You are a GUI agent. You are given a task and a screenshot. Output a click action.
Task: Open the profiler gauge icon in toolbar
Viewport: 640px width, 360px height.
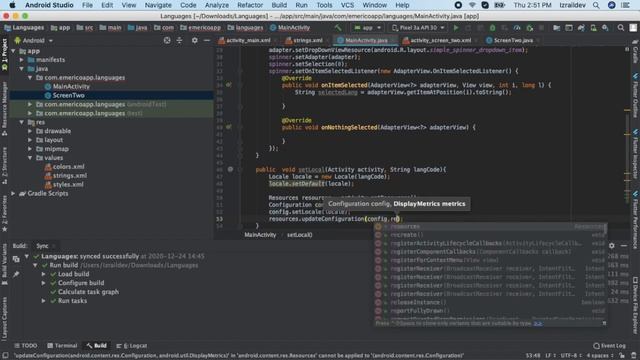(x=517, y=28)
